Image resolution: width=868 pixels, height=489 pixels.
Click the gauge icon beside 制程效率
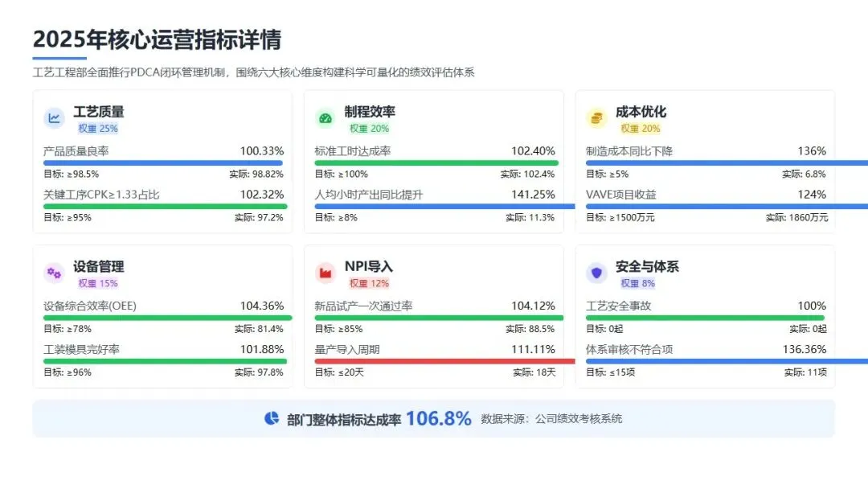(325, 118)
